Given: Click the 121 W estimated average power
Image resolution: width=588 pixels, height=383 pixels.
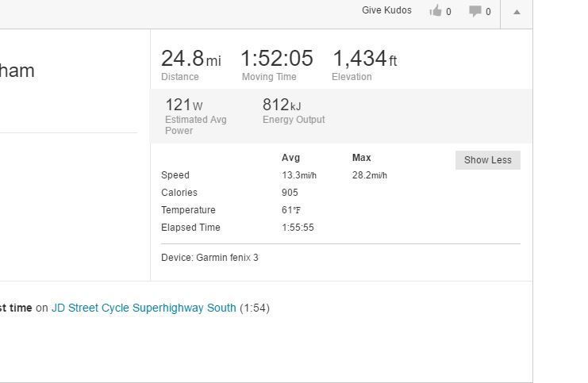Looking at the screenshot, I should coord(184,105).
